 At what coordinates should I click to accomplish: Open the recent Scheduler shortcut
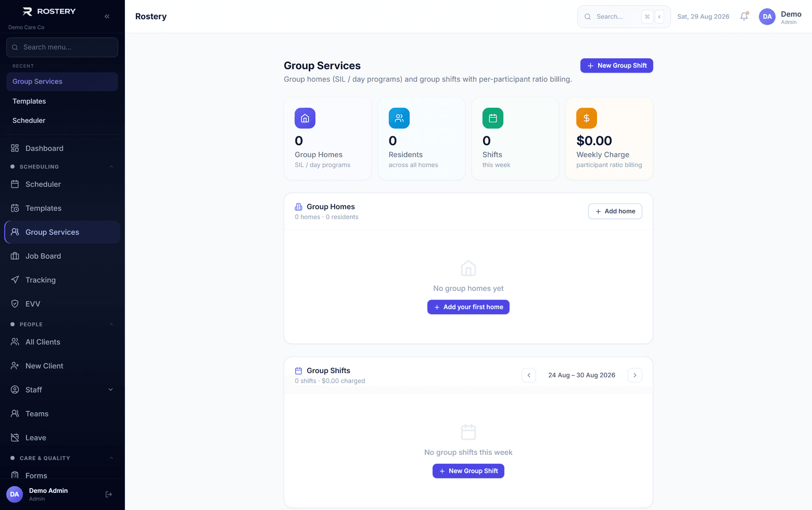coord(62,121)
